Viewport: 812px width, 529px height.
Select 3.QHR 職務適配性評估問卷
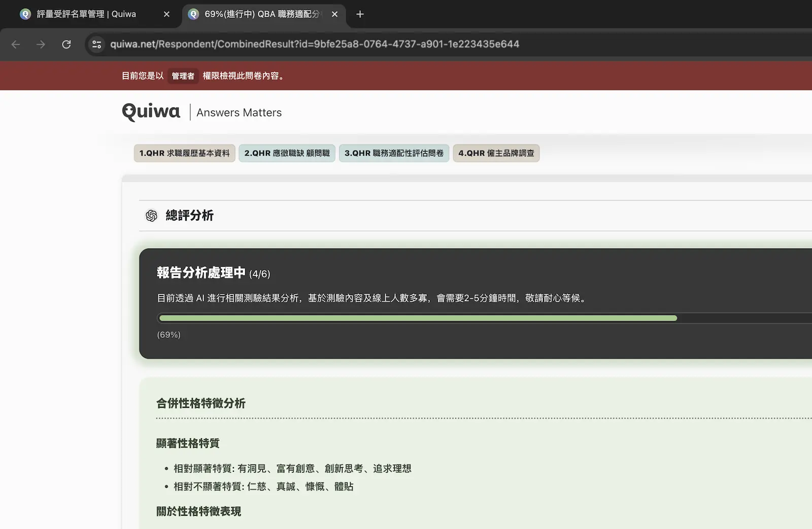click(x=394, y=153)
